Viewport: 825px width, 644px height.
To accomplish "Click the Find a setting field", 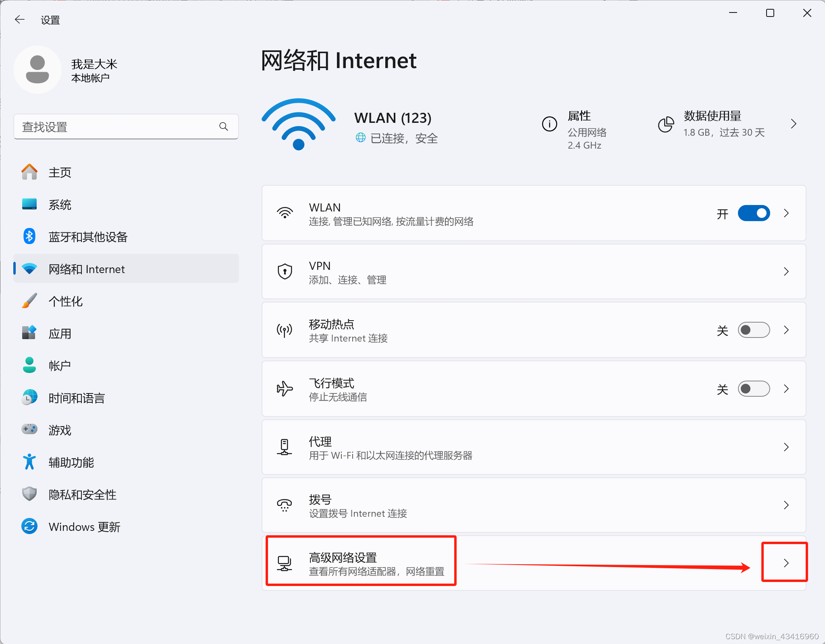I will click(117, 127).
